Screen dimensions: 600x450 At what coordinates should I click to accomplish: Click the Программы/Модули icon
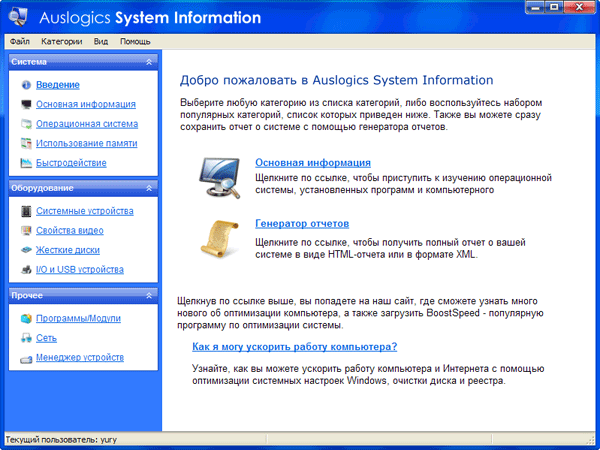pyautogui.click(x=26, y=318)
